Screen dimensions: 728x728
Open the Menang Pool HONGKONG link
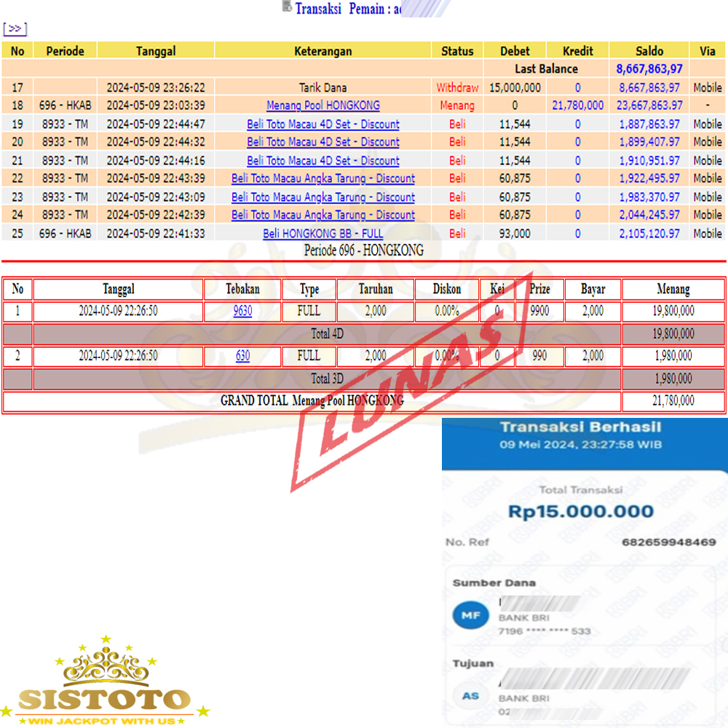click(x=323, y=106)
